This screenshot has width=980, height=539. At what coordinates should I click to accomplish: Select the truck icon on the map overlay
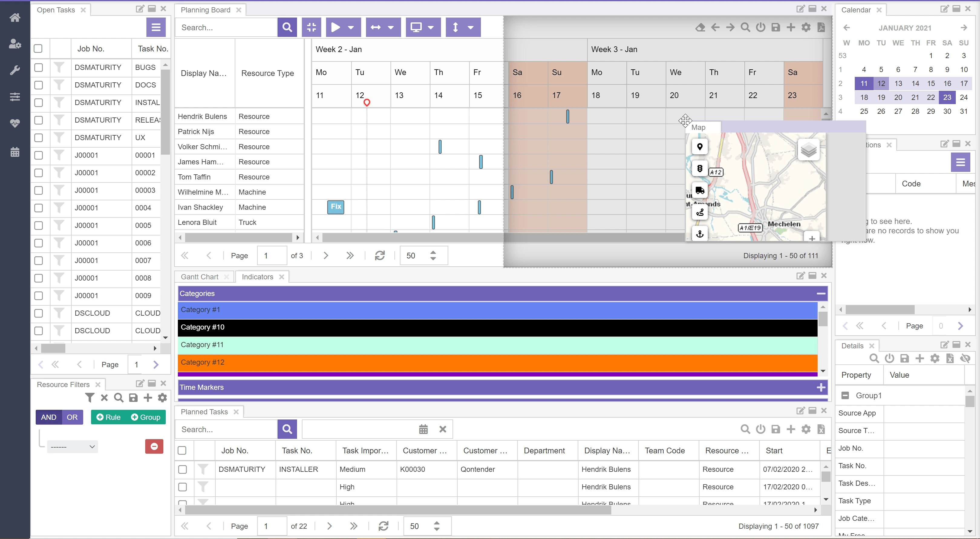[699, 190]
